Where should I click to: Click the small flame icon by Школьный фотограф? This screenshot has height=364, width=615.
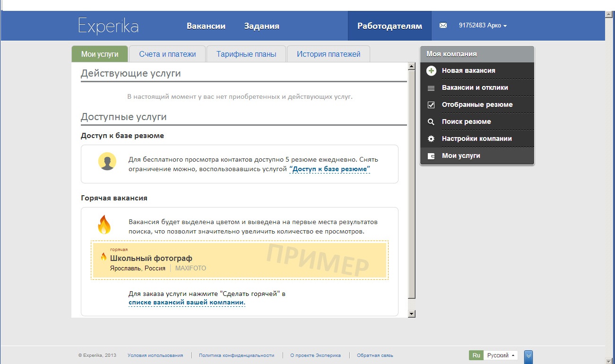[104, 257]
